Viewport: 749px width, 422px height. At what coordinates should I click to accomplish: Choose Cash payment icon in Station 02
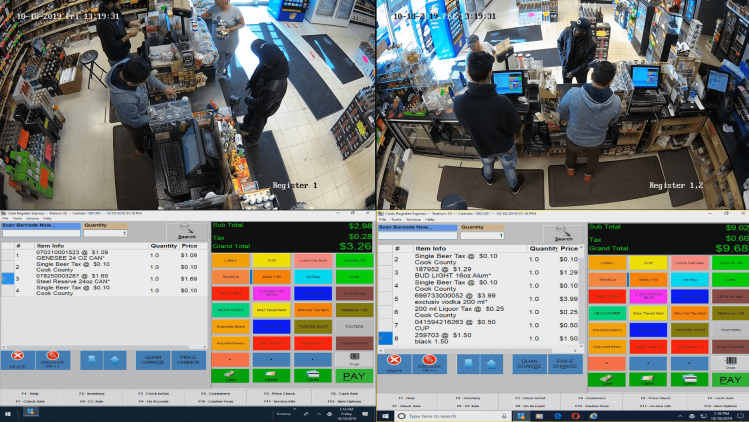click(230, 376)
